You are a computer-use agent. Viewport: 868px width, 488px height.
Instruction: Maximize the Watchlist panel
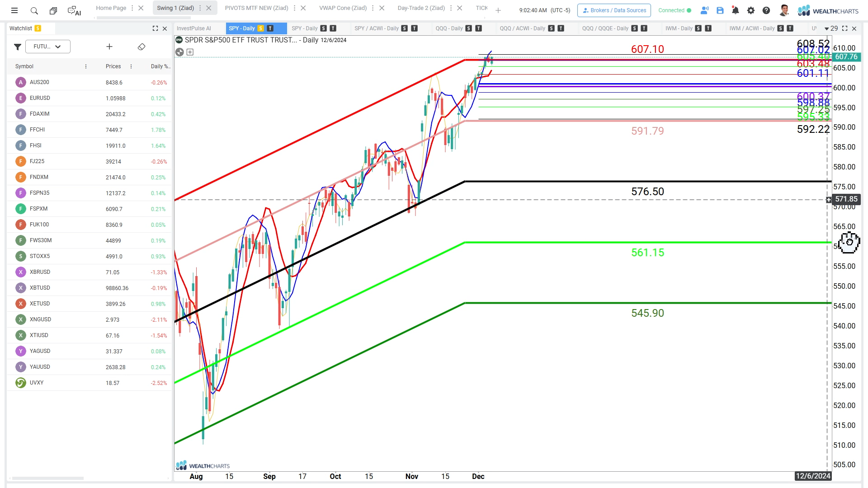click(x=155, y=28)
